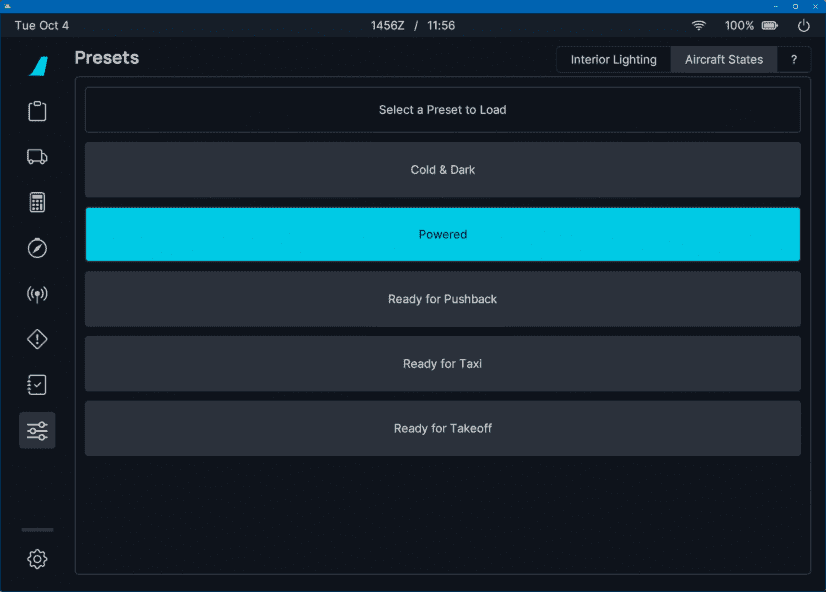Viewport: 826px width, 592px height.
Task: Switch to Aircraft States tab
Action: [723, 60]
